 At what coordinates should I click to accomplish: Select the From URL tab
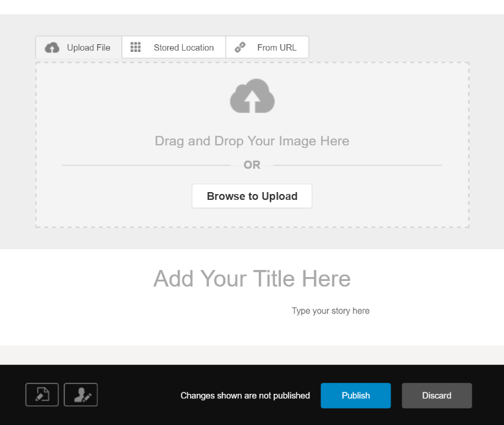[277, 47]
